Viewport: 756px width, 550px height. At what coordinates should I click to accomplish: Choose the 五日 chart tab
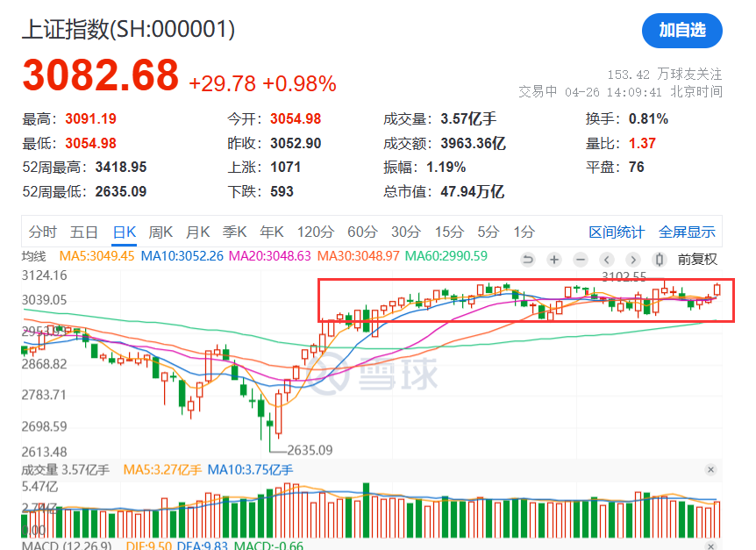pos(84,232)
